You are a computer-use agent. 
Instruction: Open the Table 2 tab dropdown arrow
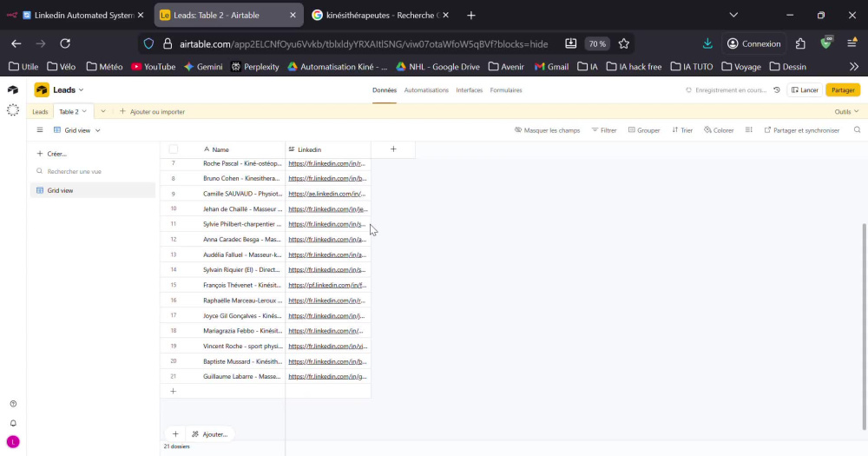click(x=84, y=111)
